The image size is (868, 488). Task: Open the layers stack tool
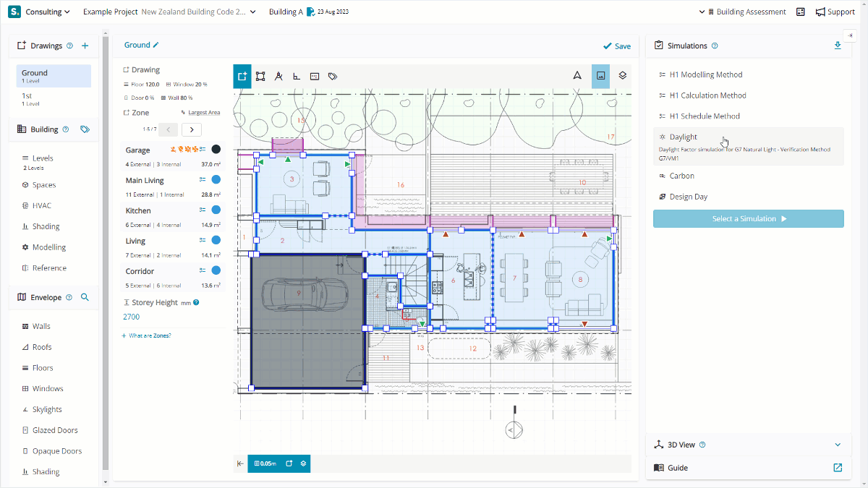(x=623, y=75)
